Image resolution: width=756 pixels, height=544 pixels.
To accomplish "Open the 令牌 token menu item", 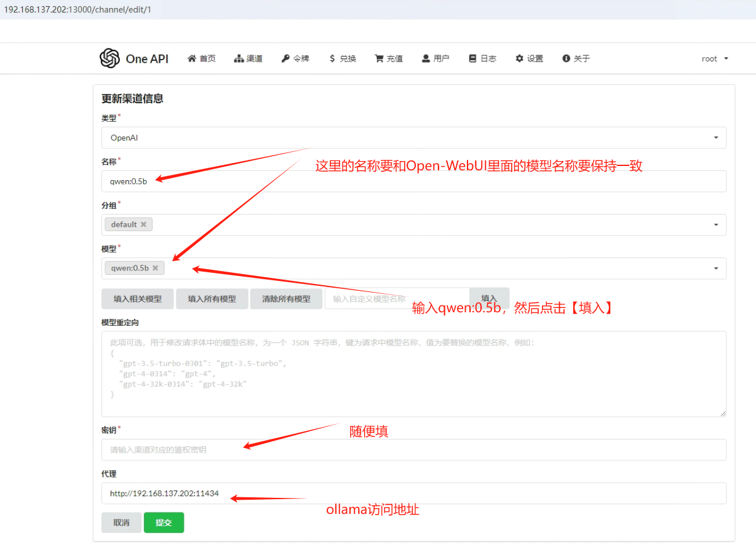I will click(295, 58).
